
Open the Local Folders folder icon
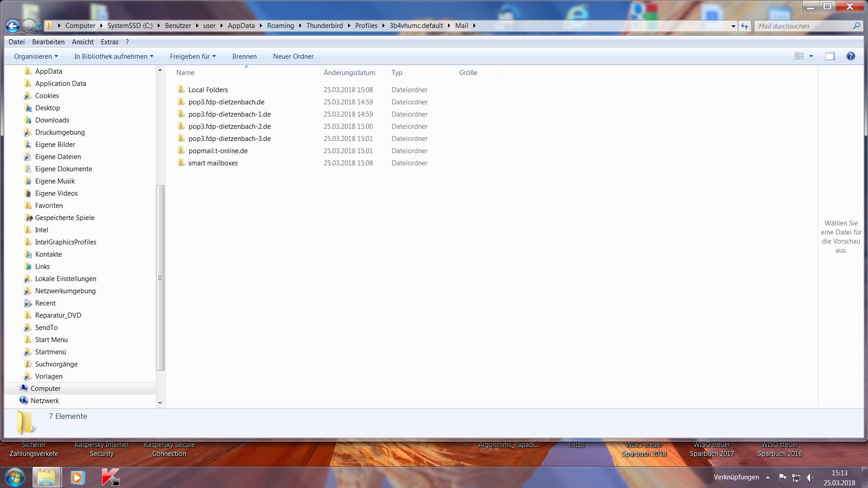pyautogui.click(x=181, y=89)
